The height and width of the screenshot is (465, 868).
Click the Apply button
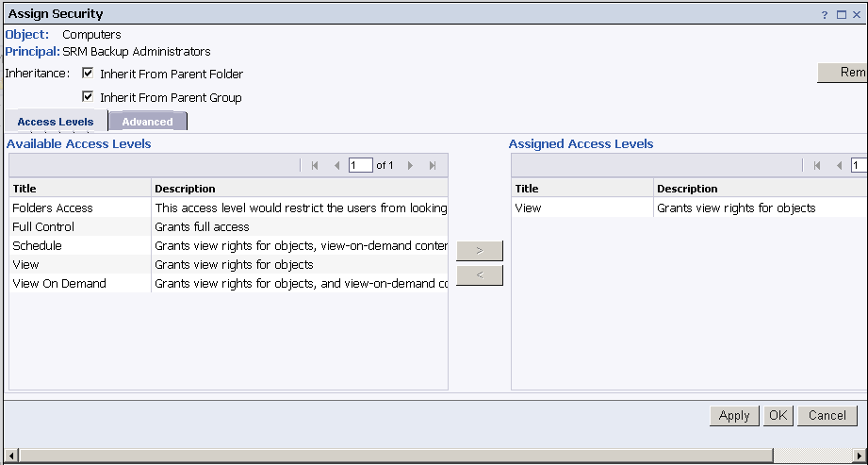[x=734, y=416]
